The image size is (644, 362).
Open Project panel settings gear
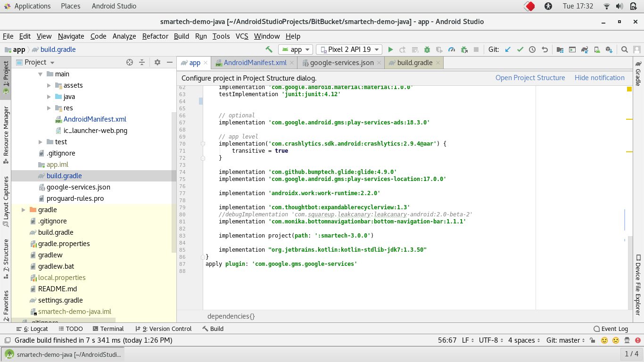157,62
